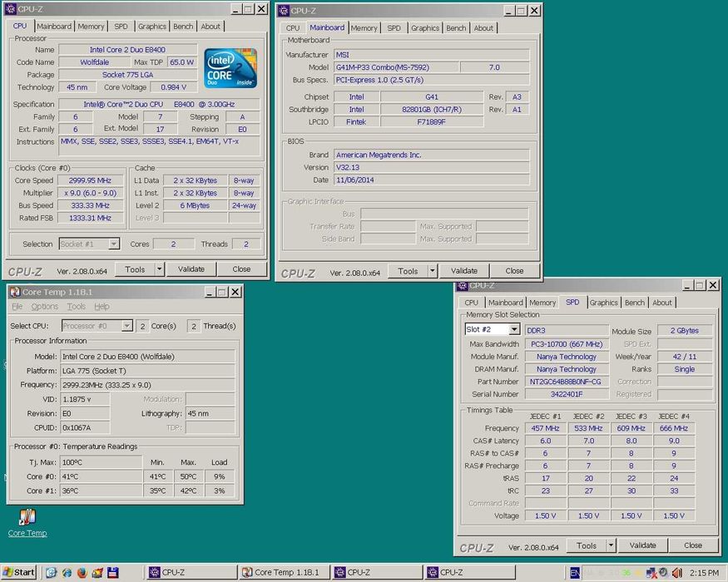Open the File menu in Core Temp
The height and width of the screenshot is (582, 728).
(x=17, y=306)
